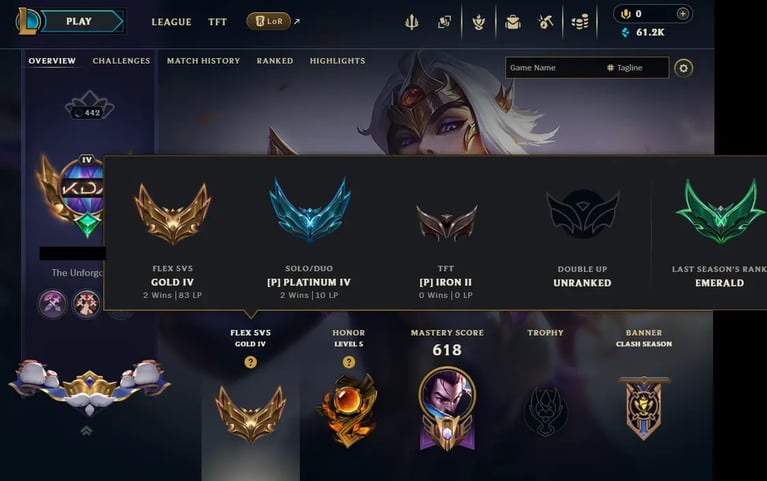Click the Flex 5v5 question mark help icon
Viewport: 767px width, 481px height.
tap(250, 362)
